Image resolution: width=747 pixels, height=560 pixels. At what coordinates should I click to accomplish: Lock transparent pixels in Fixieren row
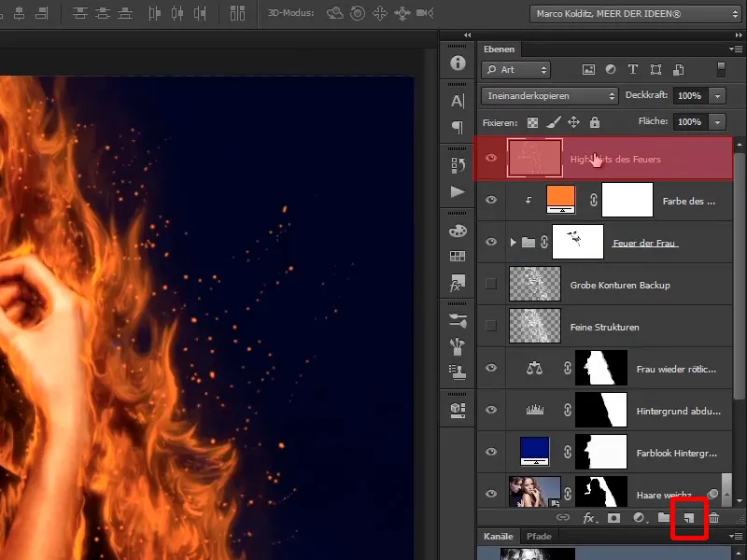point(532,123)
